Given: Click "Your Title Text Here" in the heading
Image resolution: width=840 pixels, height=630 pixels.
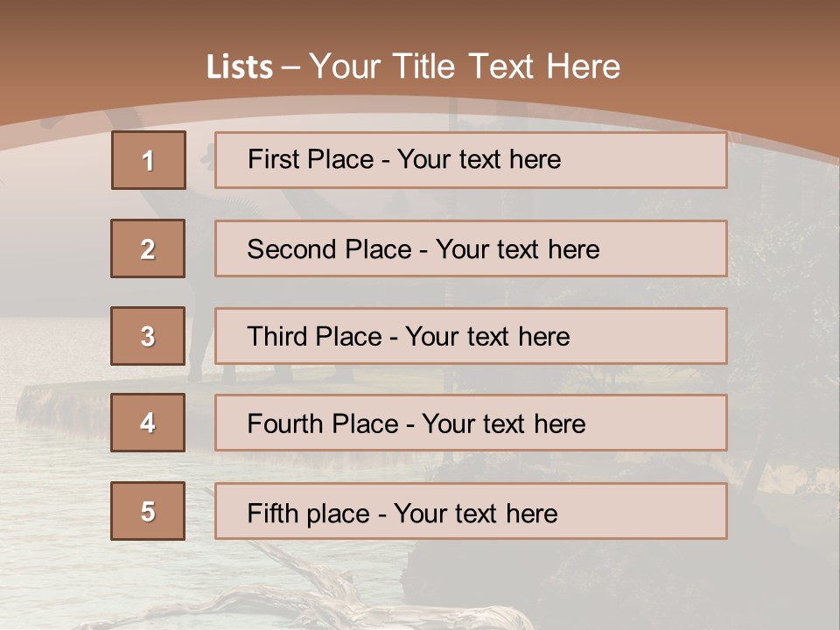Looking at the screenshot, I should point(465,66).
